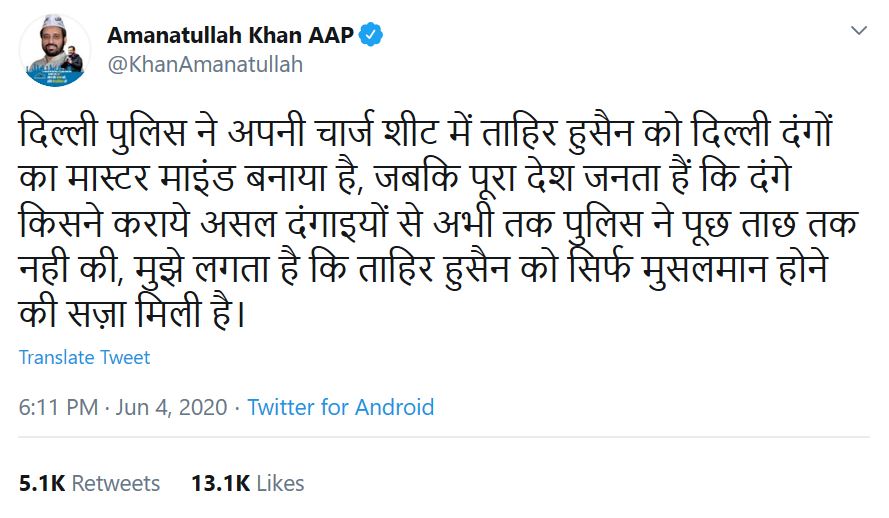
Task: Click the 6:11 PM tweet time
Action: click(58, 407)
